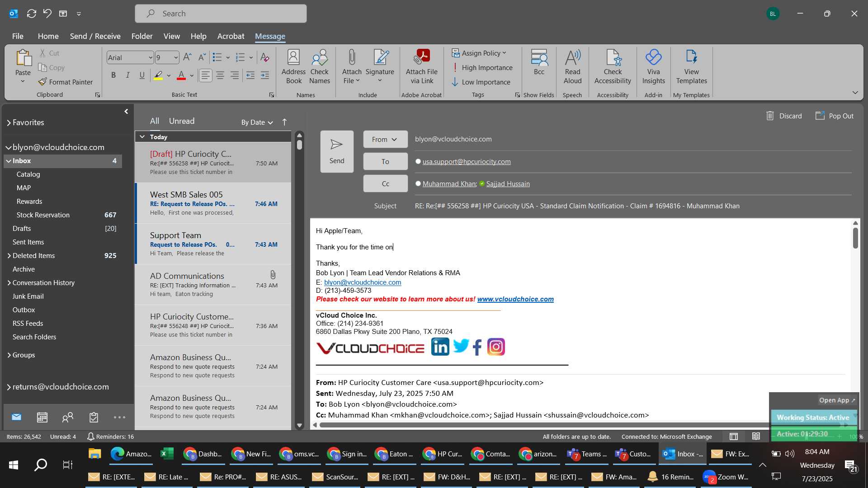
Task: Click Check Names icon
Action: coord(320,67)
